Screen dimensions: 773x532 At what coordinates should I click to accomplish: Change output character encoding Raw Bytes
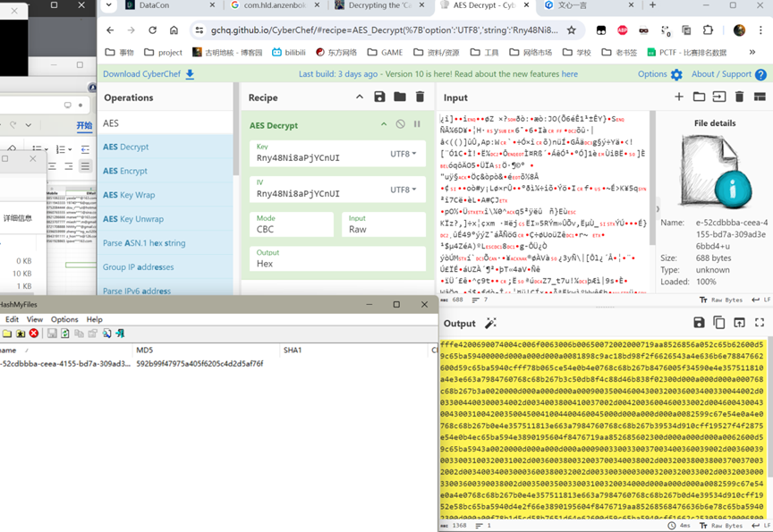coord(721,526)
